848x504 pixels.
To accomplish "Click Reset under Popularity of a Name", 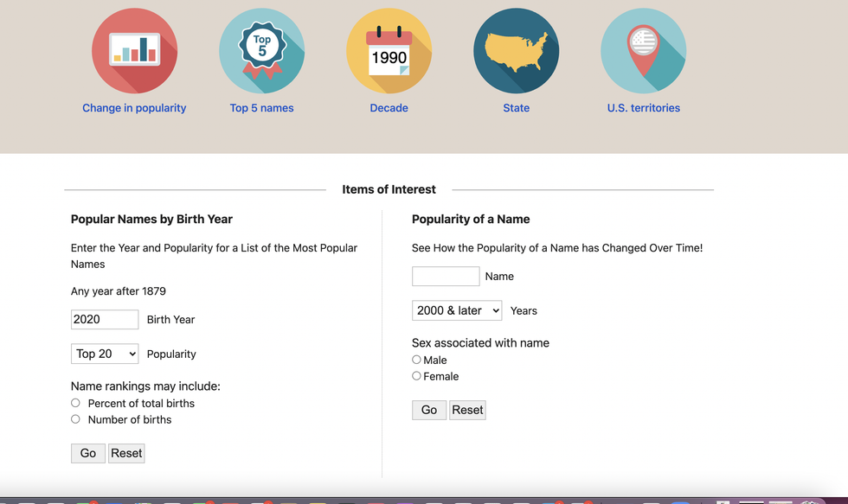I will coord(467,410).
